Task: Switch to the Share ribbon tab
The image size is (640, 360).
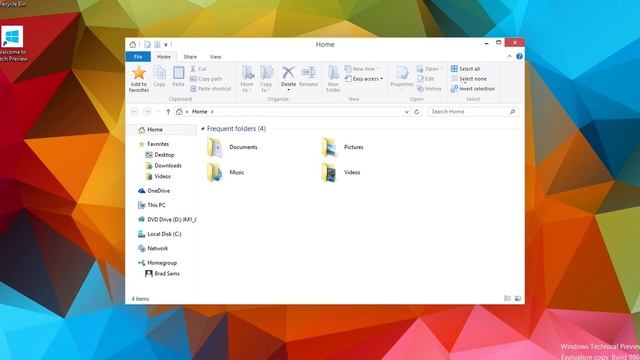Action: click(x=190, y=57)
